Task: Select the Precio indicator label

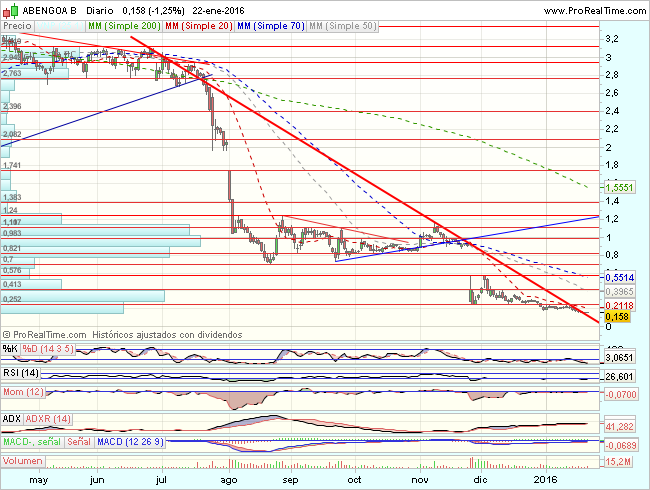Action: 17,26
